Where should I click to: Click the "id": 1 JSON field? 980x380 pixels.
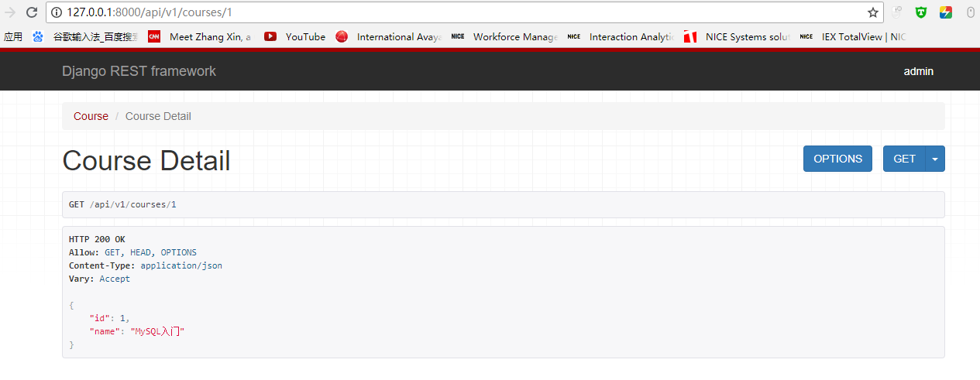pyautogui.click(x=110, y=318)
